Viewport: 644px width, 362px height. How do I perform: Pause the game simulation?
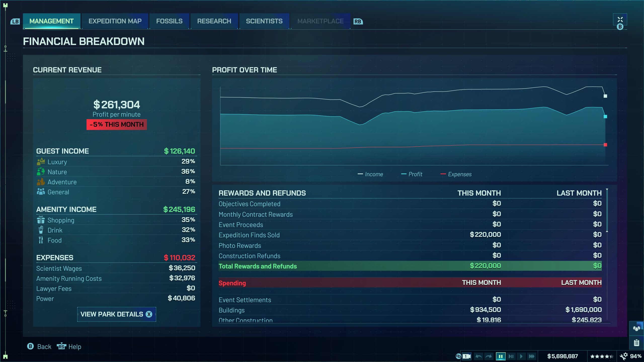coord(501,356)
